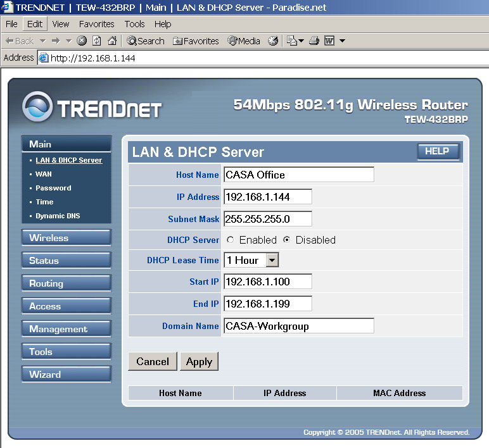Click the Start IP input field
The width and height of the screenshot is (489, 448).
click(268, 282)
